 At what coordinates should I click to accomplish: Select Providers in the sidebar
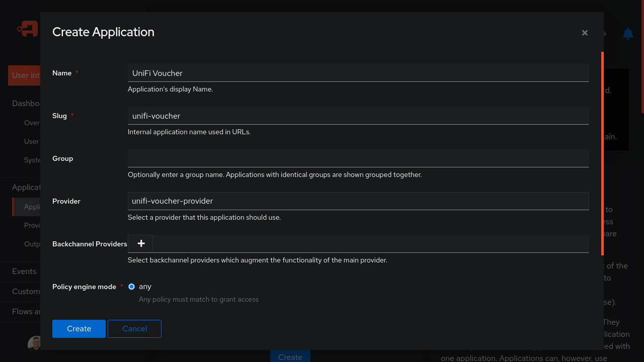pos(32,225)
